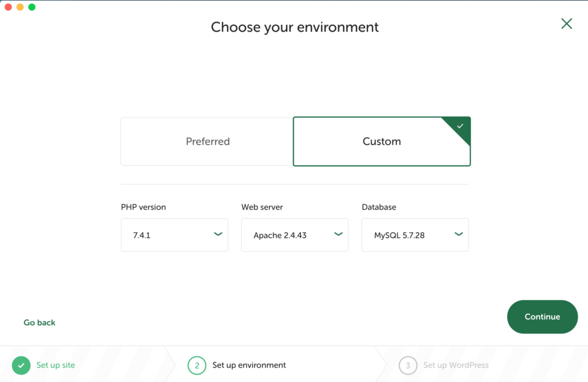
Task: Click the Set up site step label
Action: pos(56,365)
